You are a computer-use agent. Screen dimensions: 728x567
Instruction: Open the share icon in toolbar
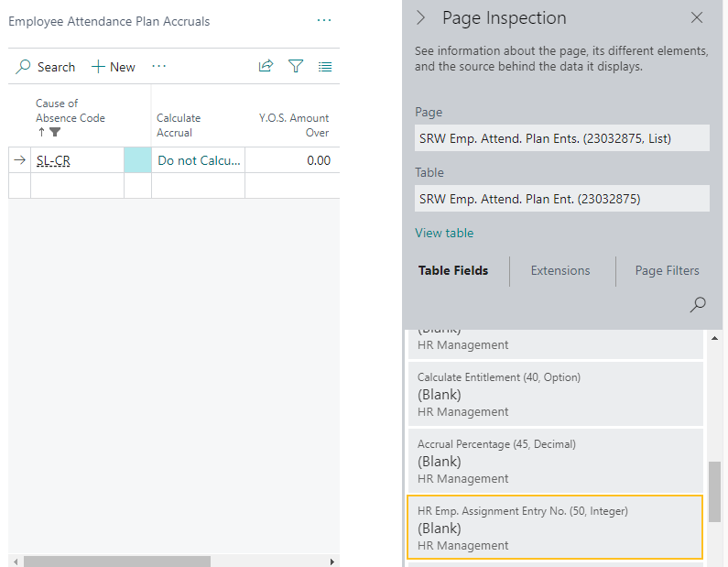coord(266,66)
